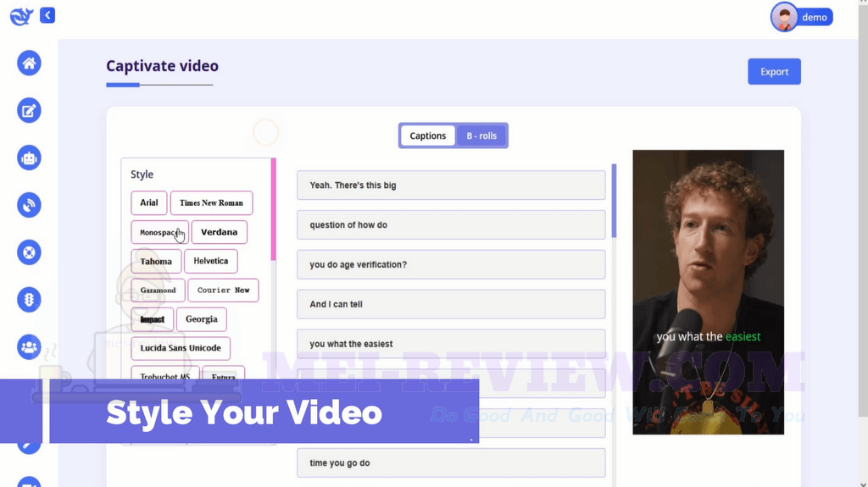868x487 pixels.
Task: Apply the Courier New font style
Action: (223, 290)
